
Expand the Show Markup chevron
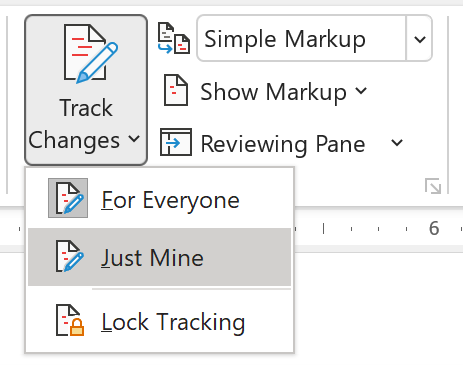(x=361, y=90)
